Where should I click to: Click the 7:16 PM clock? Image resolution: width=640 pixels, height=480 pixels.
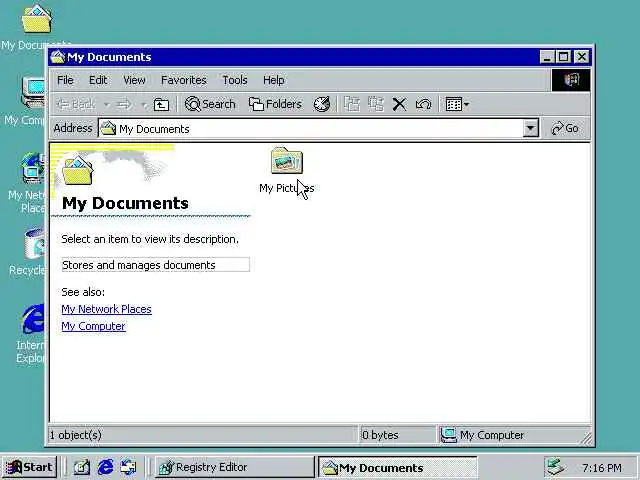click(602, 468)
